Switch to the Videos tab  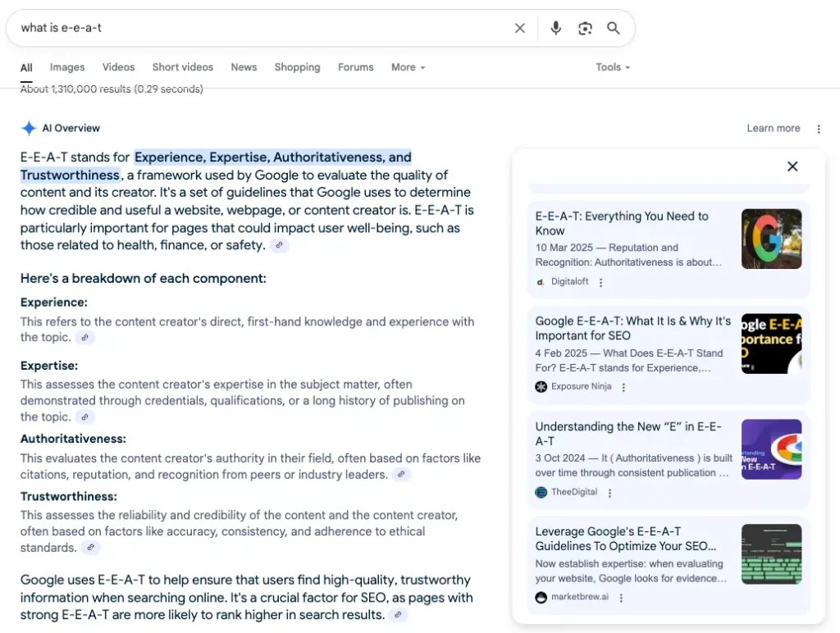click(118, 67)
